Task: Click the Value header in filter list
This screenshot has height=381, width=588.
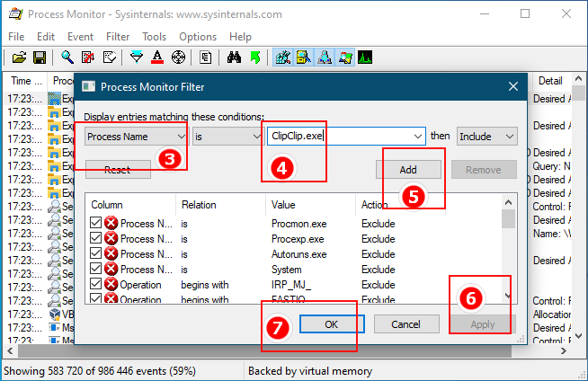Action: [283, 205]
